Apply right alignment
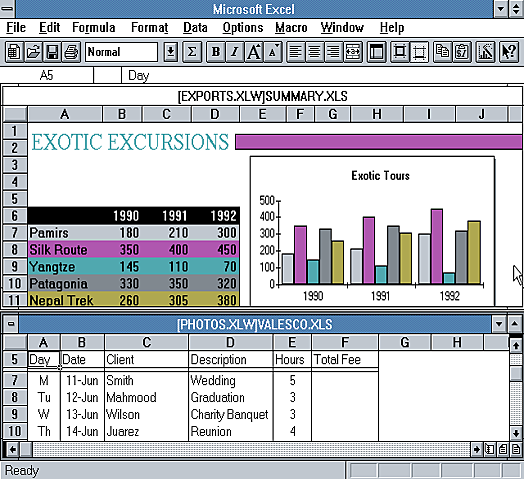The image size is (524, 479). point(334,52)
